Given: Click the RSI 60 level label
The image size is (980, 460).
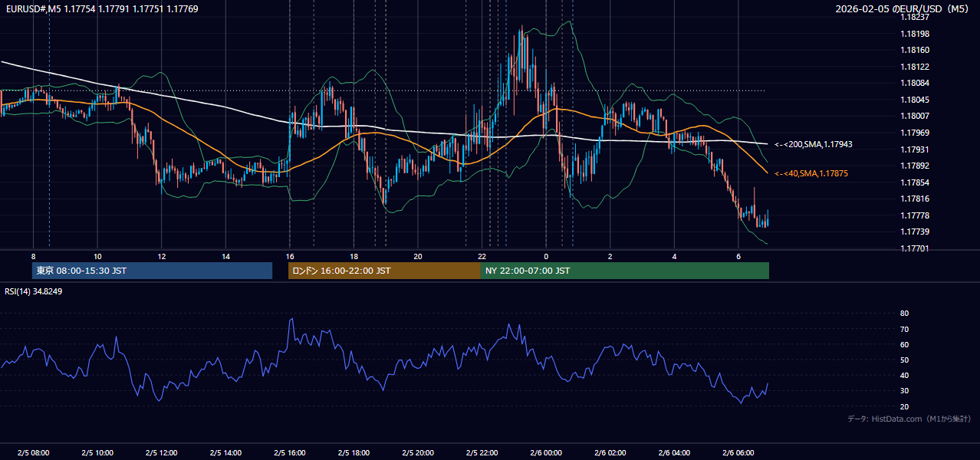Looking at the screenshot, I should [904, 344].
